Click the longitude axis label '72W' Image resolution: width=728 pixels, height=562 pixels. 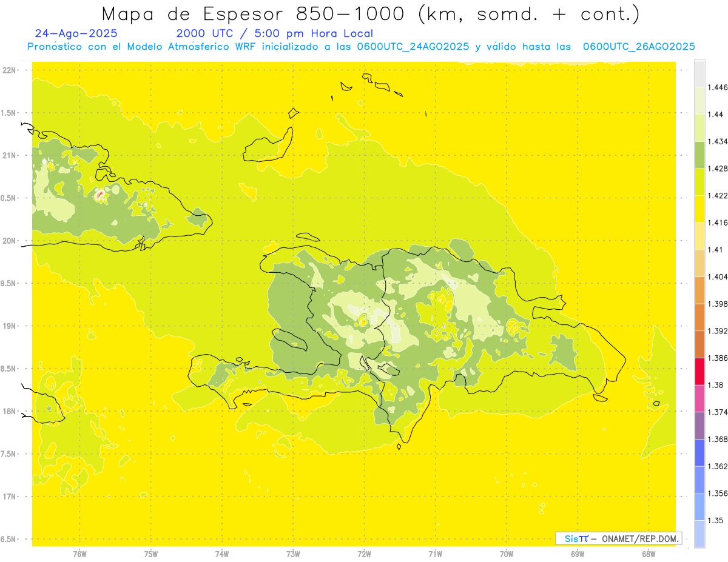click(364, 554)
